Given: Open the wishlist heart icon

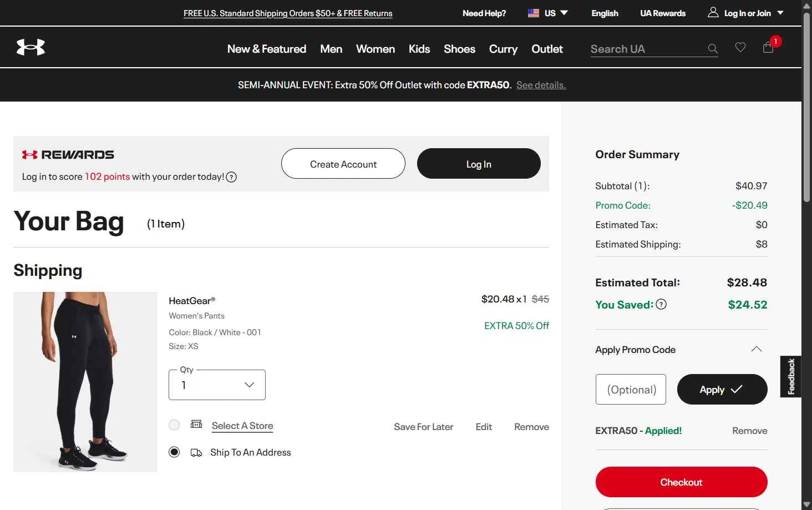Looking at the screenshot, I should tap(740, 48).
